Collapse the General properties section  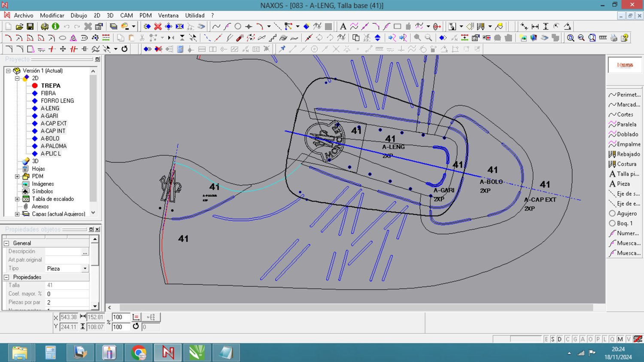(6, 243)
